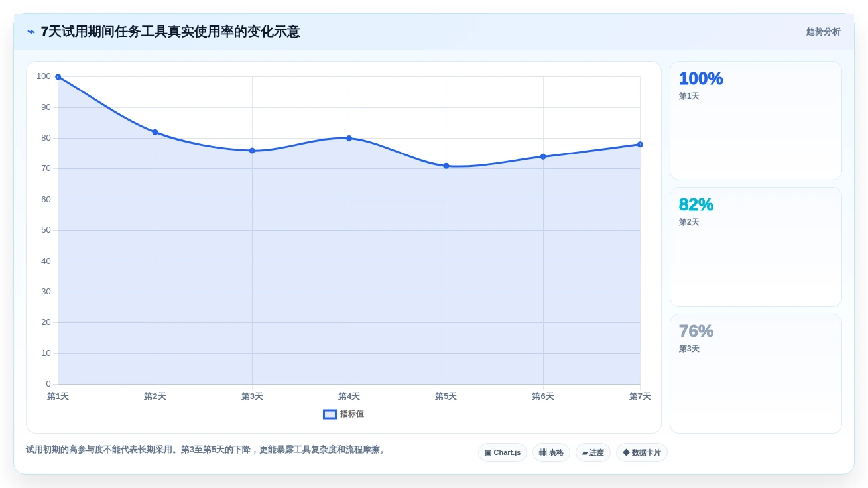Click the x-axis label 第6天

(x=543, y=396)
